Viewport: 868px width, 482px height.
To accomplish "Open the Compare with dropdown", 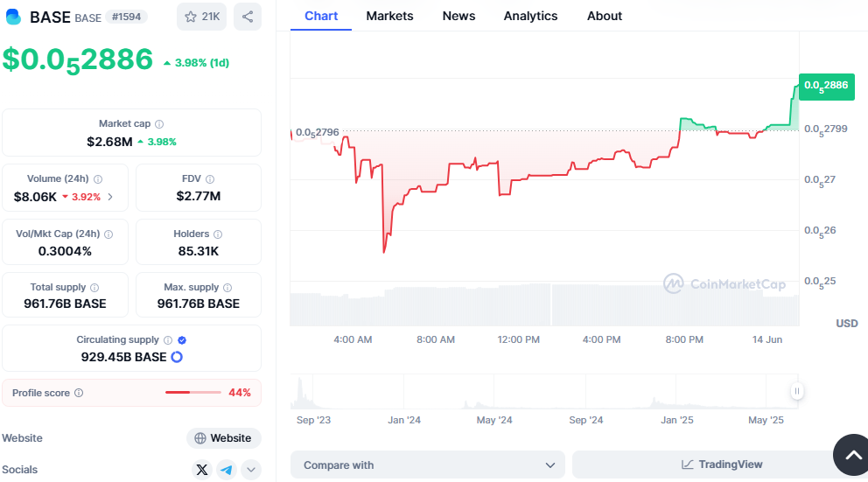I will (x=428, y=465).
